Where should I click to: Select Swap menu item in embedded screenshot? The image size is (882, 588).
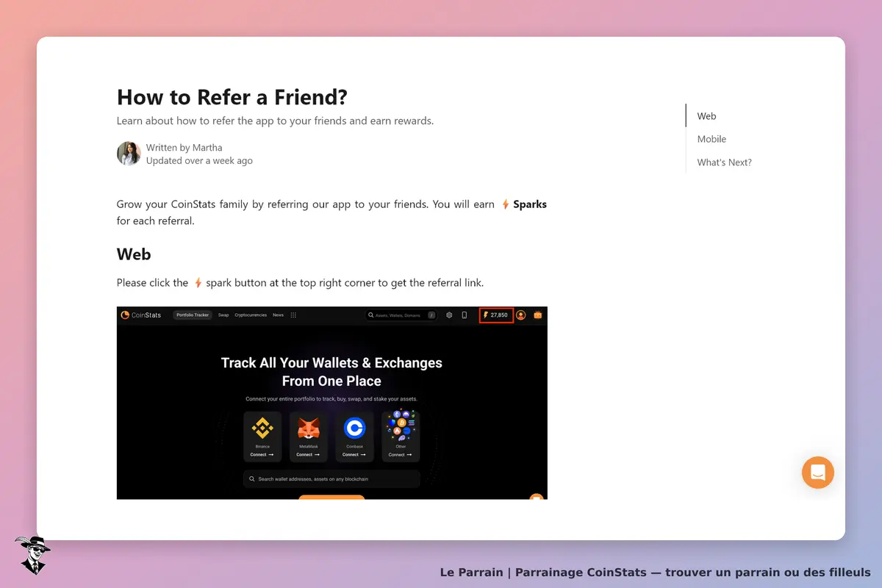pyautogui.click(x=223, y=315)
